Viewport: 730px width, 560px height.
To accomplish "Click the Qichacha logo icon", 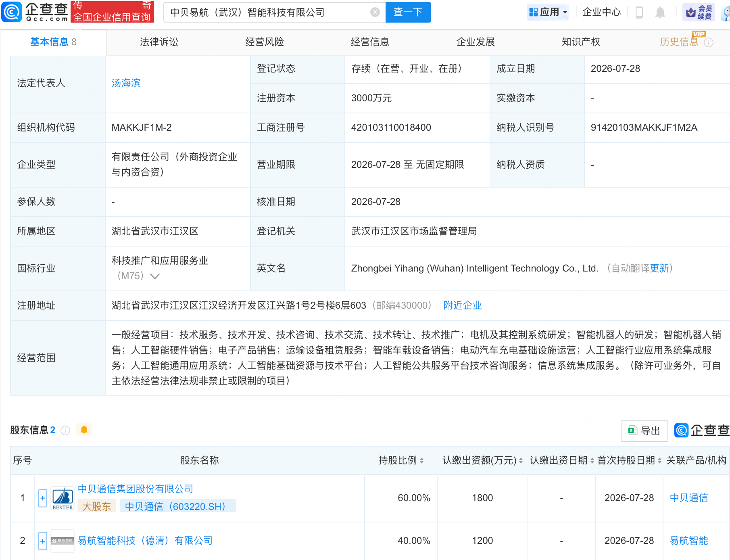I will [x=11, y=12].
